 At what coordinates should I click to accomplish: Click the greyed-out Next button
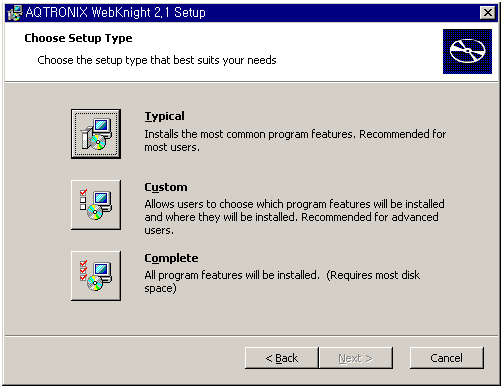point(356,358)
